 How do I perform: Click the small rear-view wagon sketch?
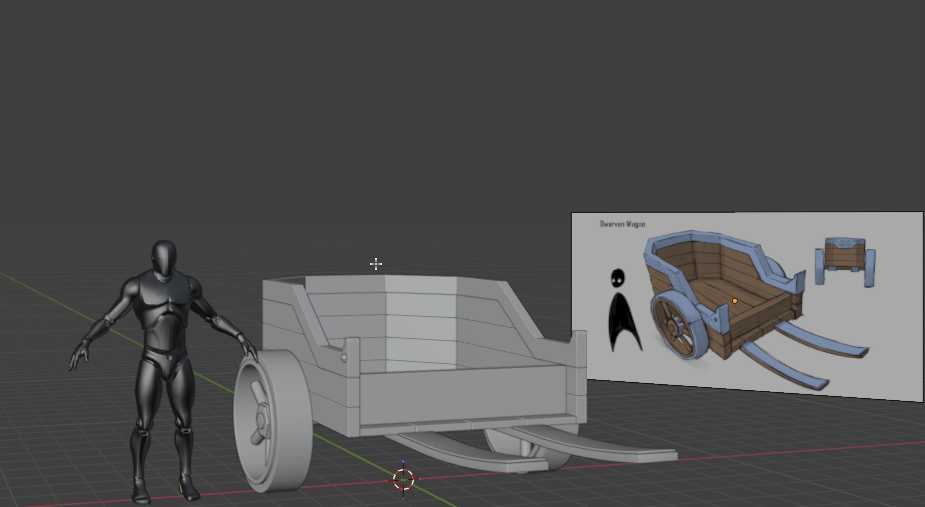[x=846, y=260]
